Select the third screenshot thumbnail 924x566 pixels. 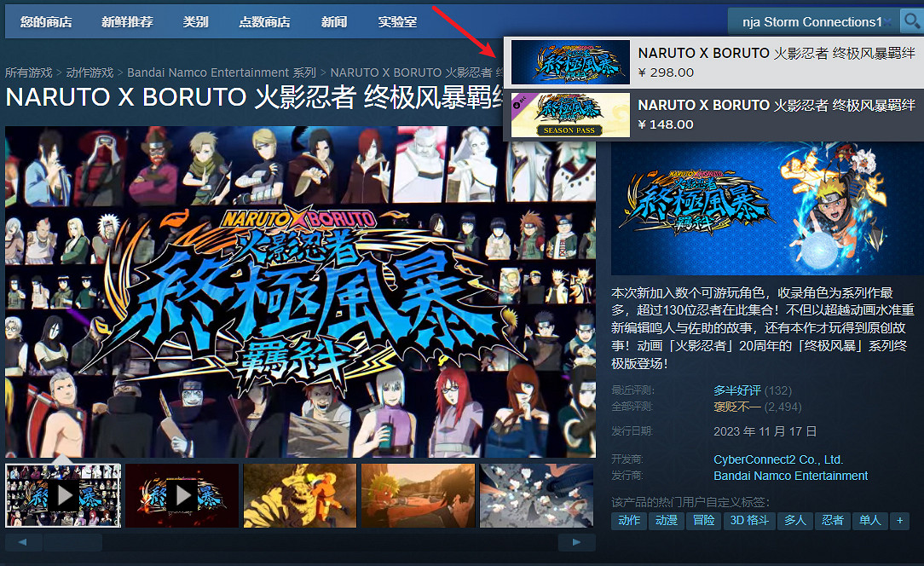pyautogui.click(x=299, y=495)
